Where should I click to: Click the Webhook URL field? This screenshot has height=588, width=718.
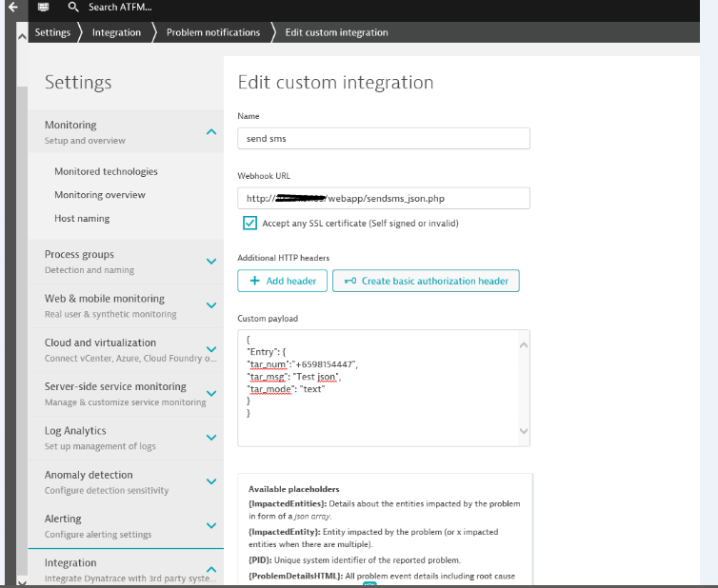click(383, 198)
